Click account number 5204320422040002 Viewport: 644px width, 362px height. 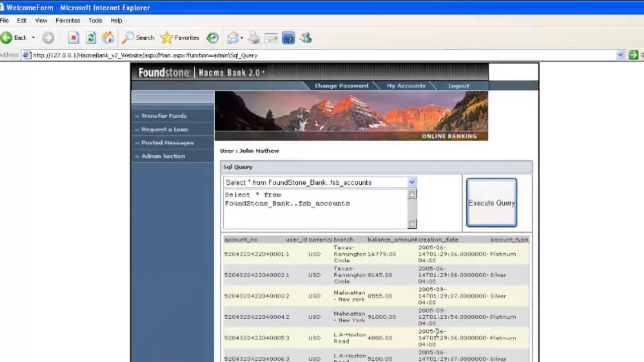click(x=255, y=275)
